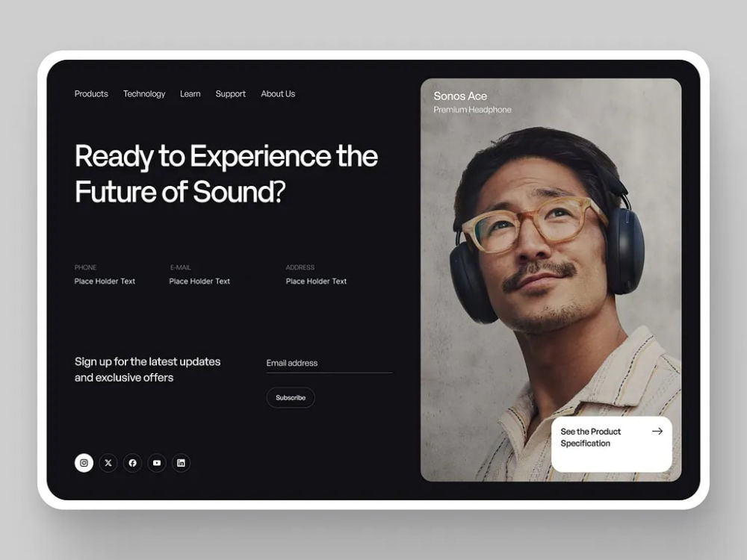The image size is (747, 560).
Task: Open the X (Twitter) social icon
Action: (108, 463)
